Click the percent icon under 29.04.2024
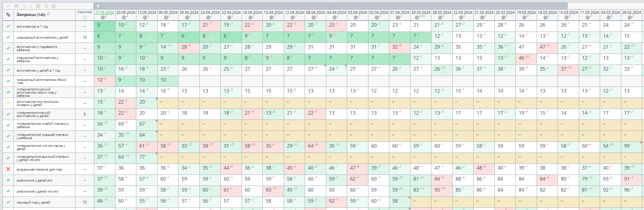Image resolution: width=644 pixels, height=210 pixels. point(187,17)
